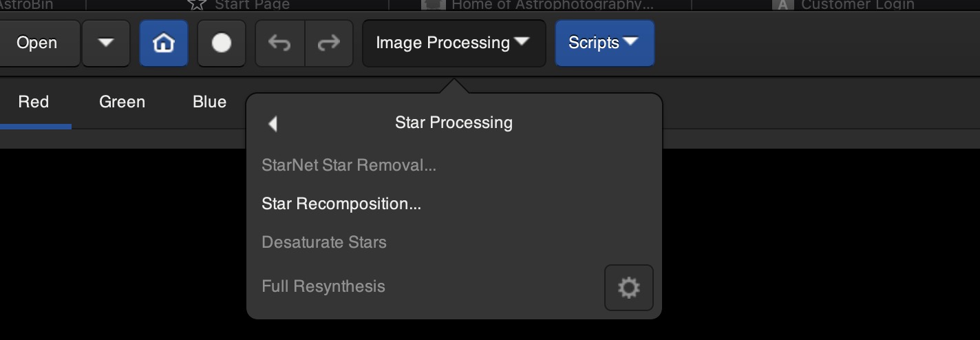Choose Full Resynthesis menu entry
The image size is (980, 340).
(x=323, y=286)
